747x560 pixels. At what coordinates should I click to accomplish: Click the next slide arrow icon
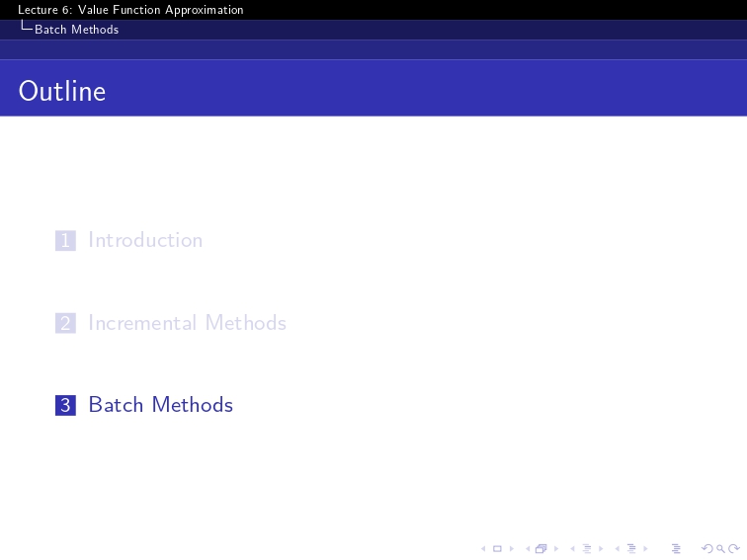512,548
